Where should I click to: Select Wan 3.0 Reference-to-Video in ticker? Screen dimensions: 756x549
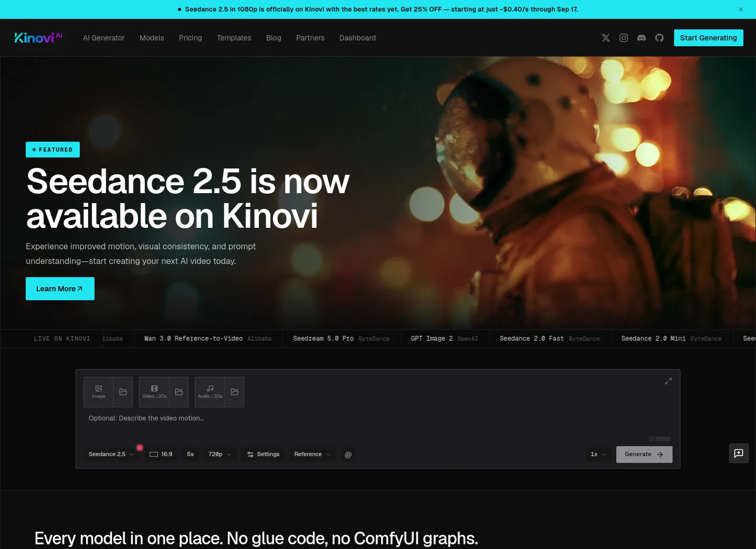pyautogui.click(x=208, y=339)
